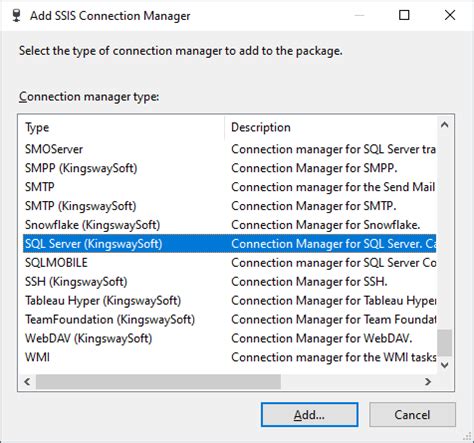Click 'Connection Manager for SMPP.' description
474x443 pixels.
pos(314,168)
